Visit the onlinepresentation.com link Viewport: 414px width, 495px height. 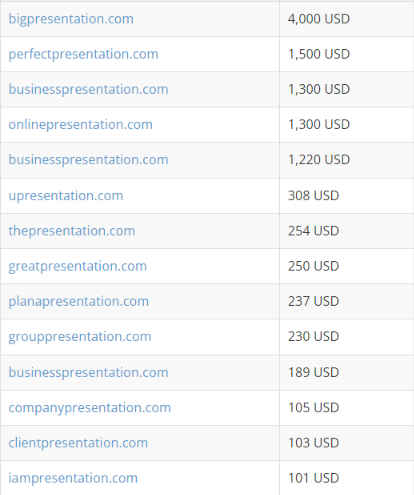[80, 125]
